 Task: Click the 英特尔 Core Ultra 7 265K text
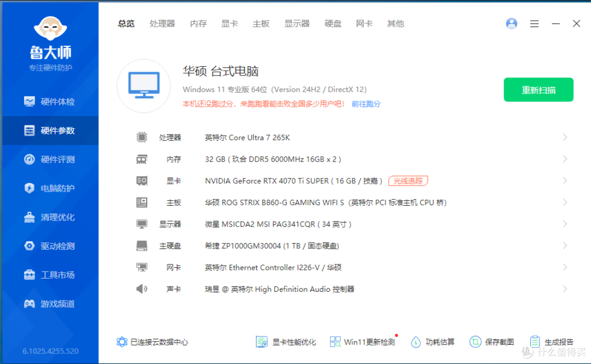(247, 137)
